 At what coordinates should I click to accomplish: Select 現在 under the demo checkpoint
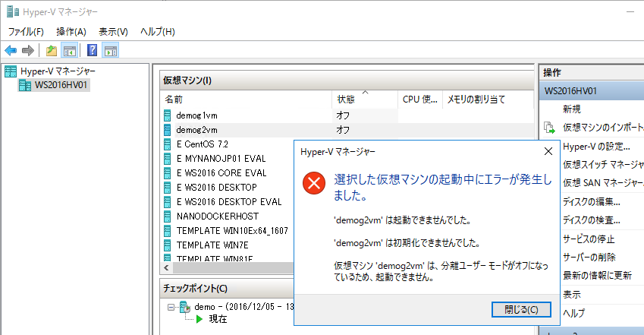click(218, 319)
